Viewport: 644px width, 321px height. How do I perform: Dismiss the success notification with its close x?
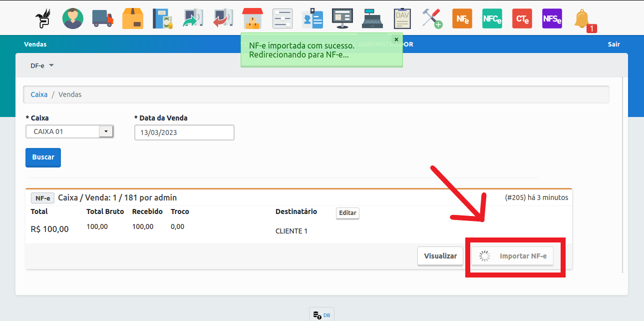click(x=396, y=39)
